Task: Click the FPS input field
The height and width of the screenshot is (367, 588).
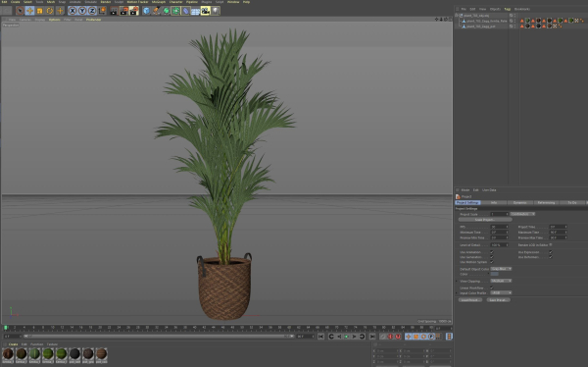Action: 499,227
